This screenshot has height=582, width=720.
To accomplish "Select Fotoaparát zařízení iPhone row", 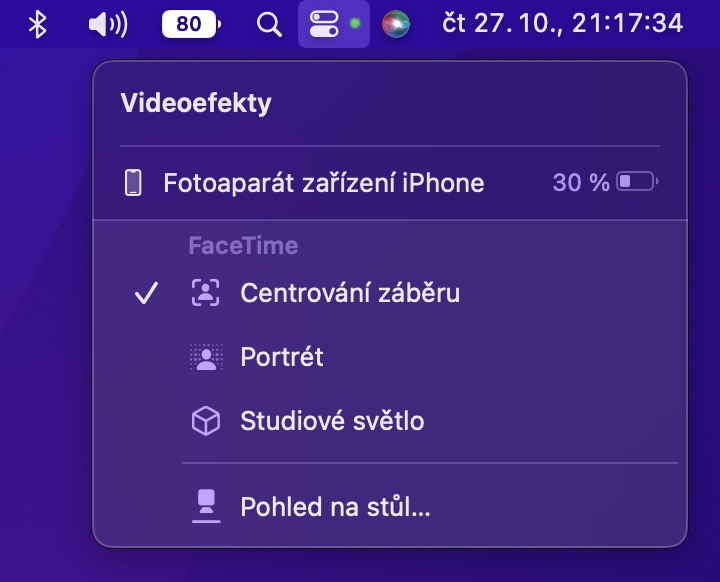I will [x=324, y=183].
